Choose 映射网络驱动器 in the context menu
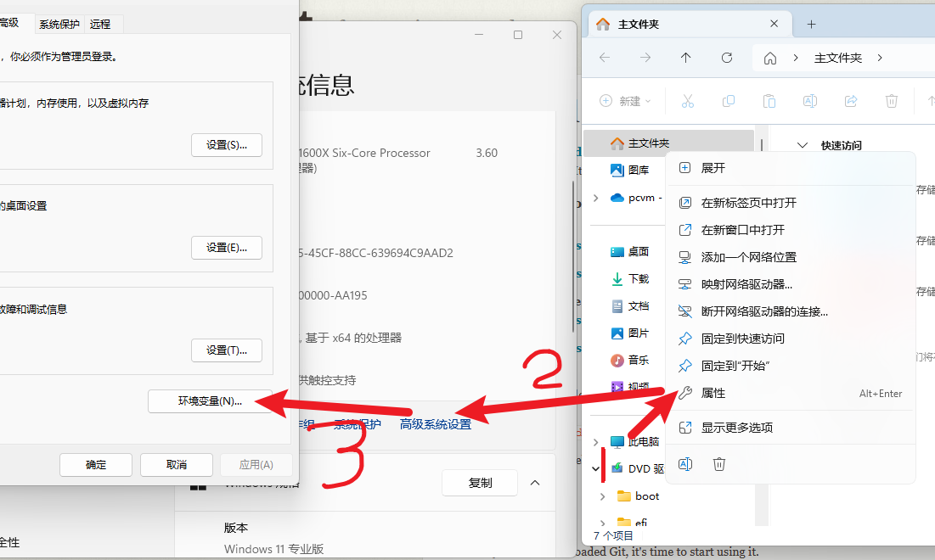Image resolution: width=935 pixels, height=560 pixels. 746,284
